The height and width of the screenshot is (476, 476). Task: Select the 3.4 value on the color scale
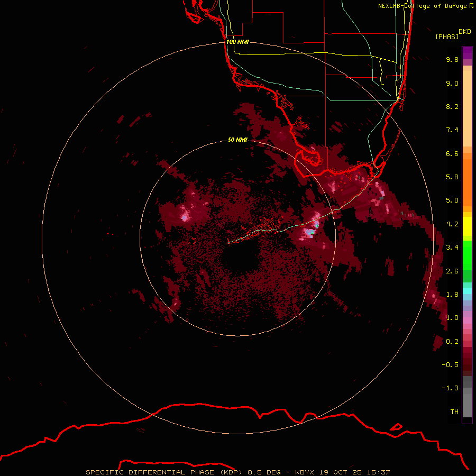[452, 248]
